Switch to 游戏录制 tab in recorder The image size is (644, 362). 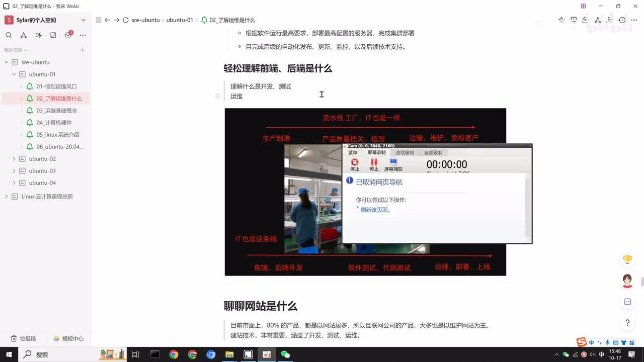[x=405, y=153]
